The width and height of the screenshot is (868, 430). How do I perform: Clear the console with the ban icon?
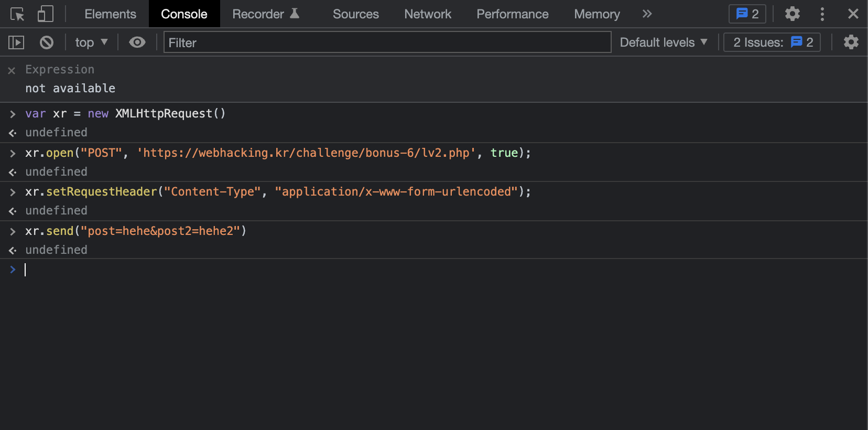click(x=47, y=42)
